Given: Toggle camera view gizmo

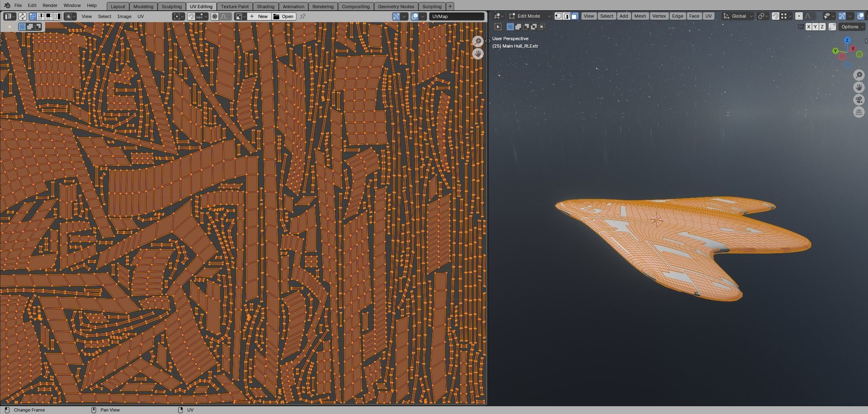Looking at the screenshot, I should [859, 100].
